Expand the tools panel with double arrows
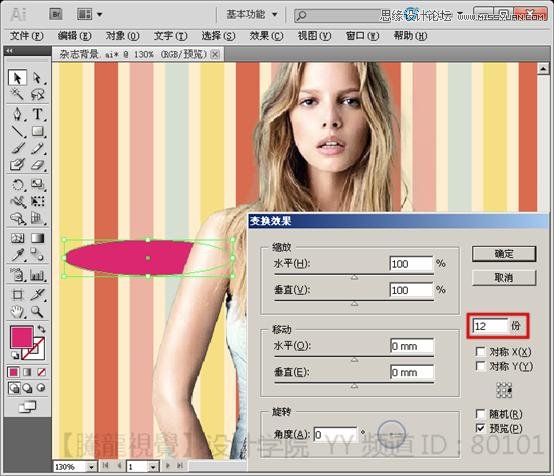The image size is (554, 476). 10,51
